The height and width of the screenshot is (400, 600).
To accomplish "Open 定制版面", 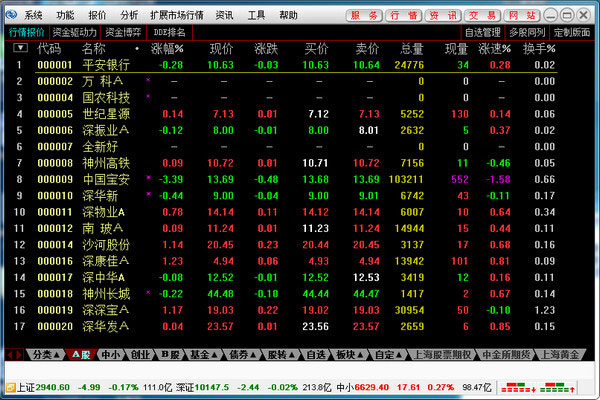I will (x=572, y=33).
